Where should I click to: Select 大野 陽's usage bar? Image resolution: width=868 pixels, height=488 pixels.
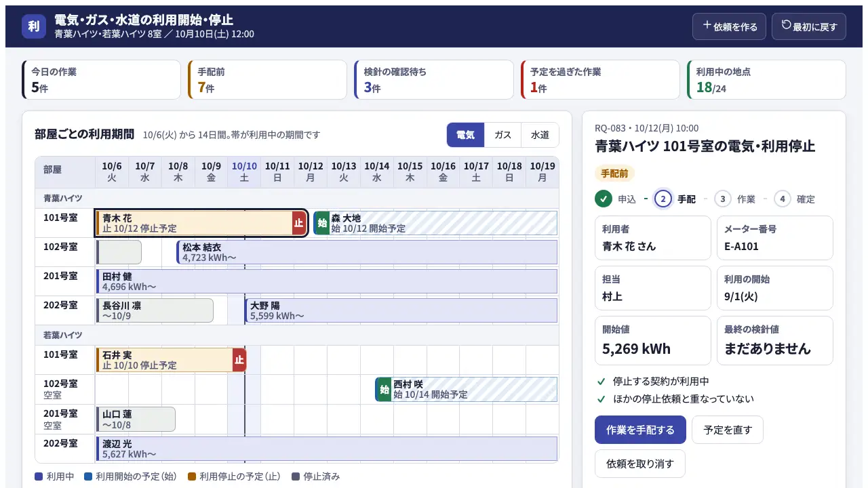point(401,310)
